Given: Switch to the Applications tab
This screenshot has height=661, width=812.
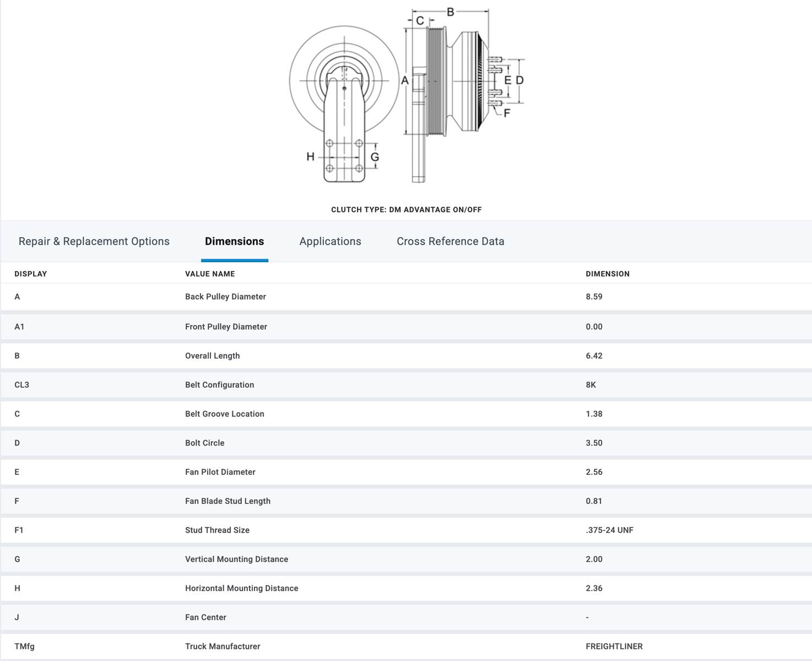Looking at the screenshot, I should click(330, 241).
